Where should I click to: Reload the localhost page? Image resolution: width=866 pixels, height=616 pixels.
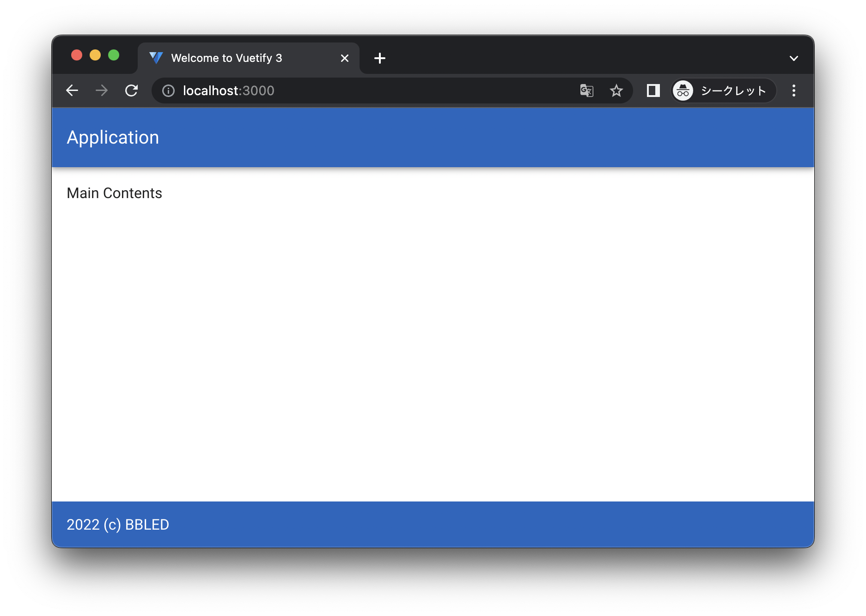[132, 91]
